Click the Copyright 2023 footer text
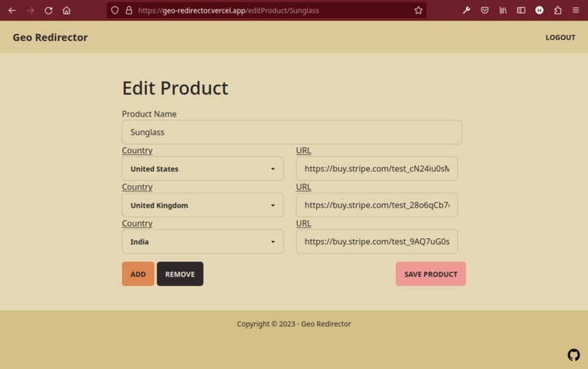The image size is (588, 369). click(x=293, y=324)
